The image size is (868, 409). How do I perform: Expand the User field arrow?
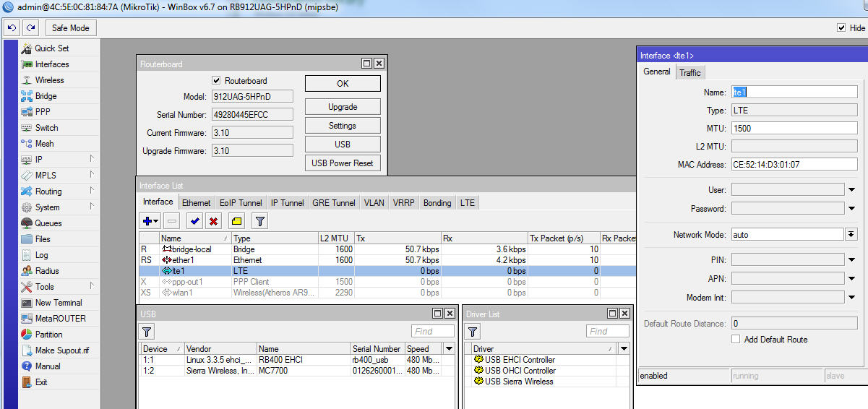(x=851, y=189)
